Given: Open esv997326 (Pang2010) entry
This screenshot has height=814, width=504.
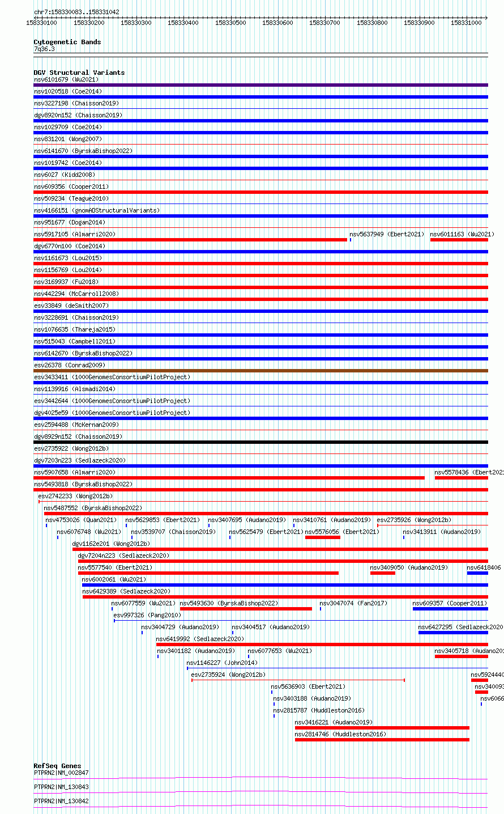Looking at the screenshot, I should point(147,615).
